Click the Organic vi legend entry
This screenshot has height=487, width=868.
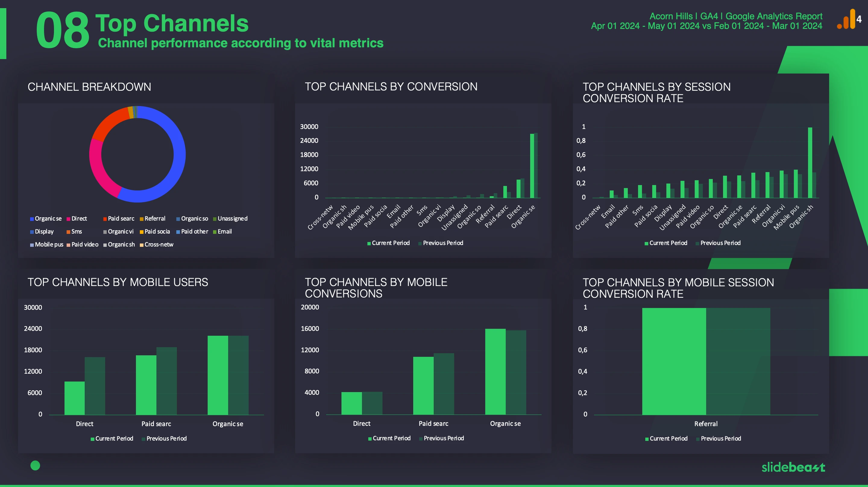[x=118, y=231]
